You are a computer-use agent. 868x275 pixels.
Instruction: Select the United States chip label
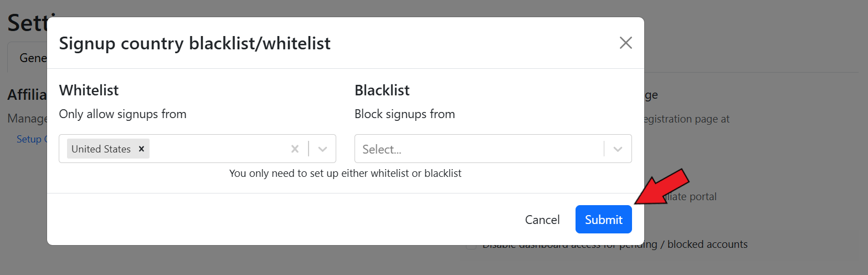coord(101,149)
